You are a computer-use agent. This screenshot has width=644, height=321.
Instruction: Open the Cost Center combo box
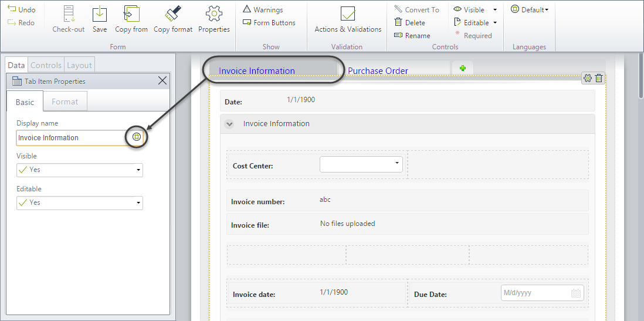tap(361, 164)
